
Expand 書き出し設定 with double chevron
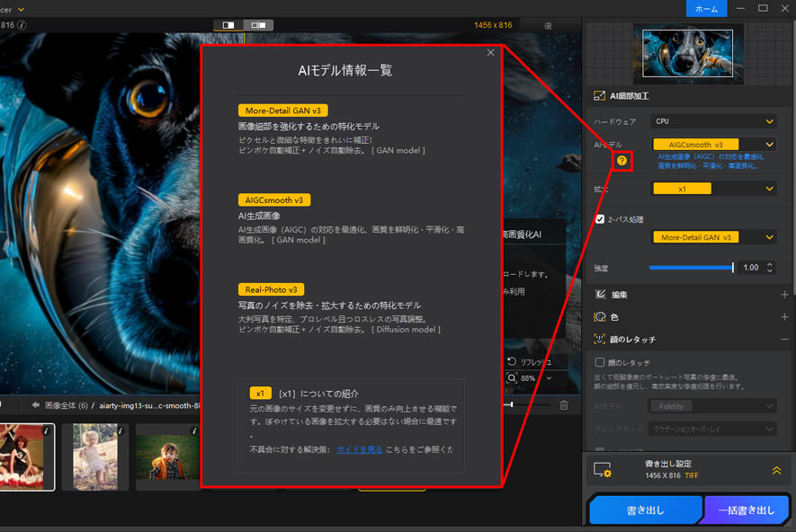click(x=777, y=470)
